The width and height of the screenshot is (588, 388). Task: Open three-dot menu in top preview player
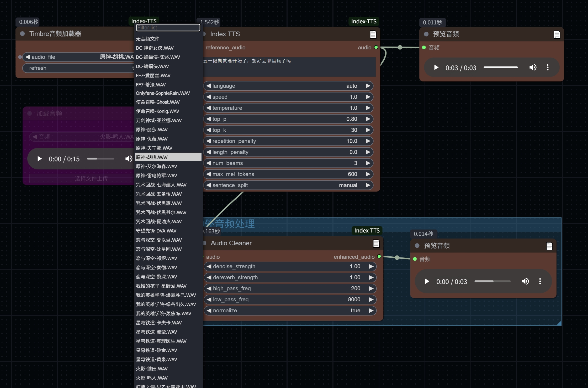[x=548, y=68]
